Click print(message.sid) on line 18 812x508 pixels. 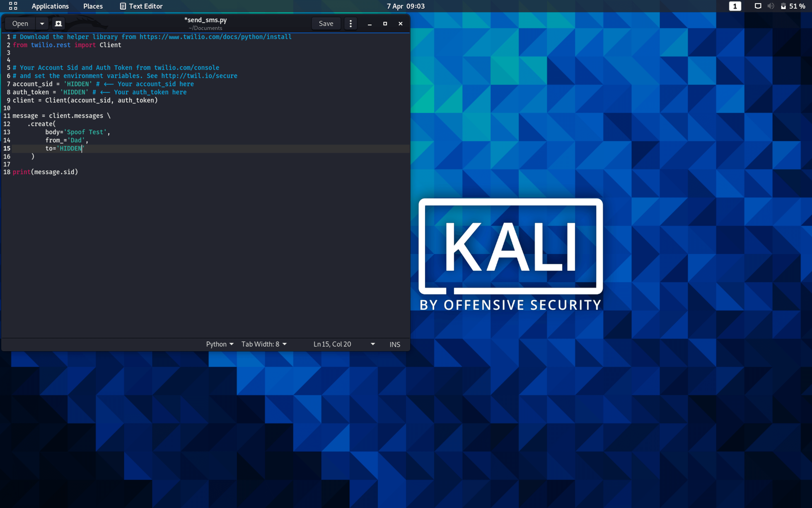tap(45, 172)
